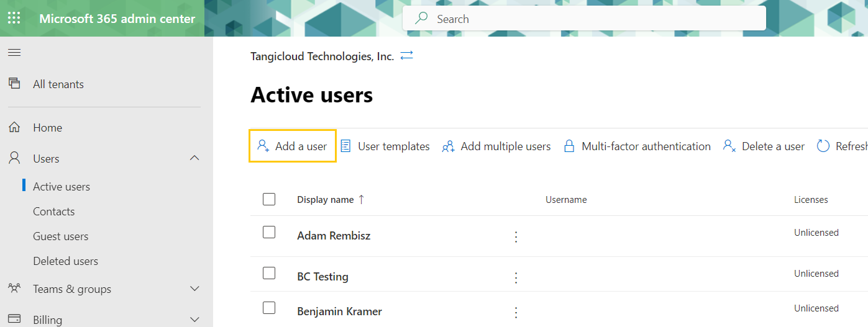Image resolution: width=868 pixels, height=327 pixels.
Task: Open Adam Rembisz user details
Action: click(334, 236)
